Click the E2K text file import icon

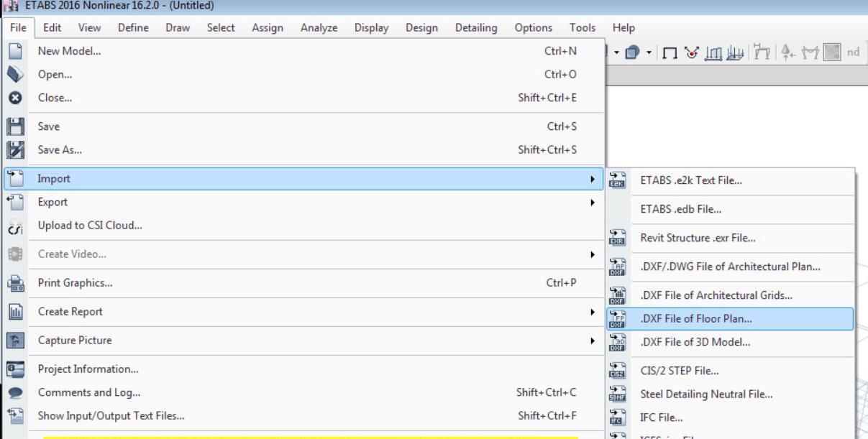coord(616,181)
